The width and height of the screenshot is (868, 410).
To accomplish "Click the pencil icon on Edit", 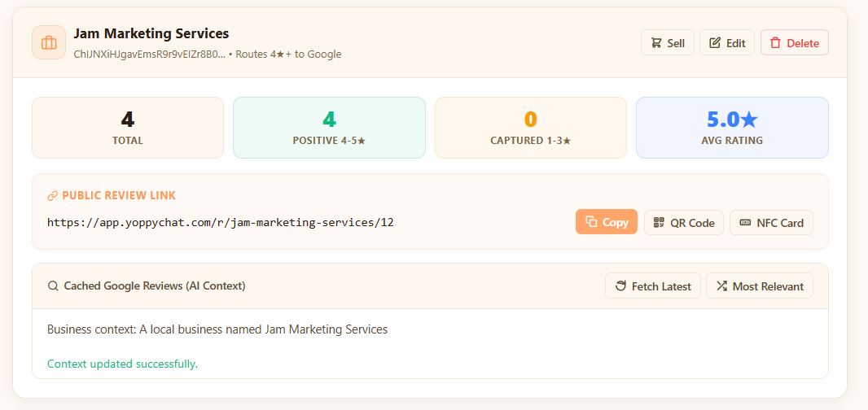I will pyautogui.click(x=715, y=42).
